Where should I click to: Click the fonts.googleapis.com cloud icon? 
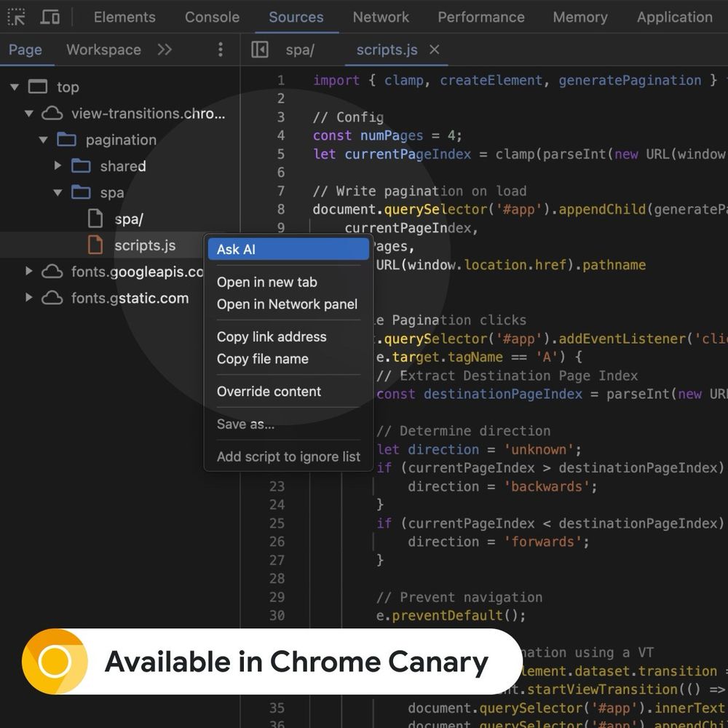(52, 272)
